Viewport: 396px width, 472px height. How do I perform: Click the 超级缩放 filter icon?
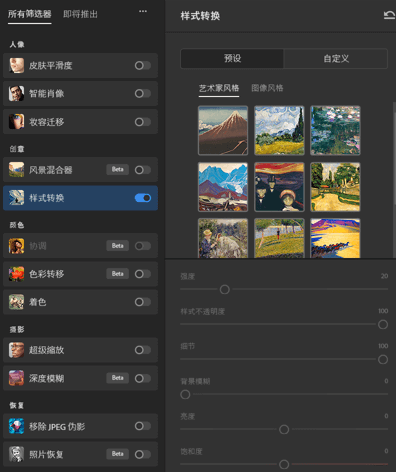(16, 350)
